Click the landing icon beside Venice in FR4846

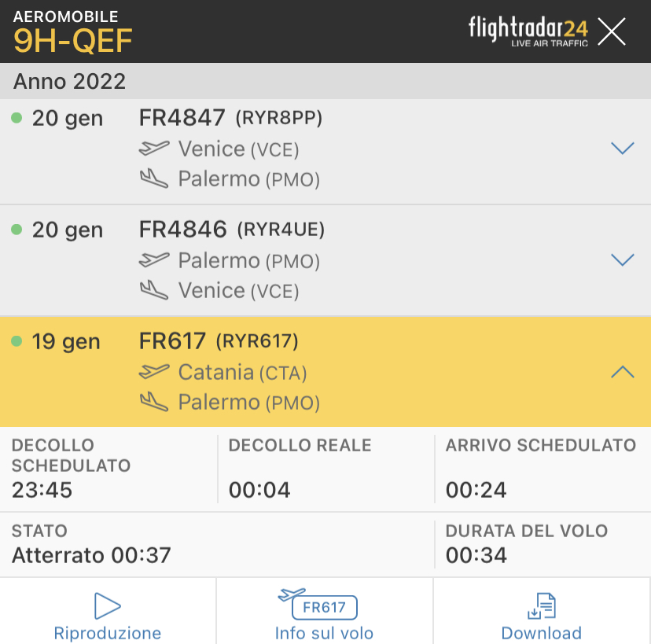point(154,290)
